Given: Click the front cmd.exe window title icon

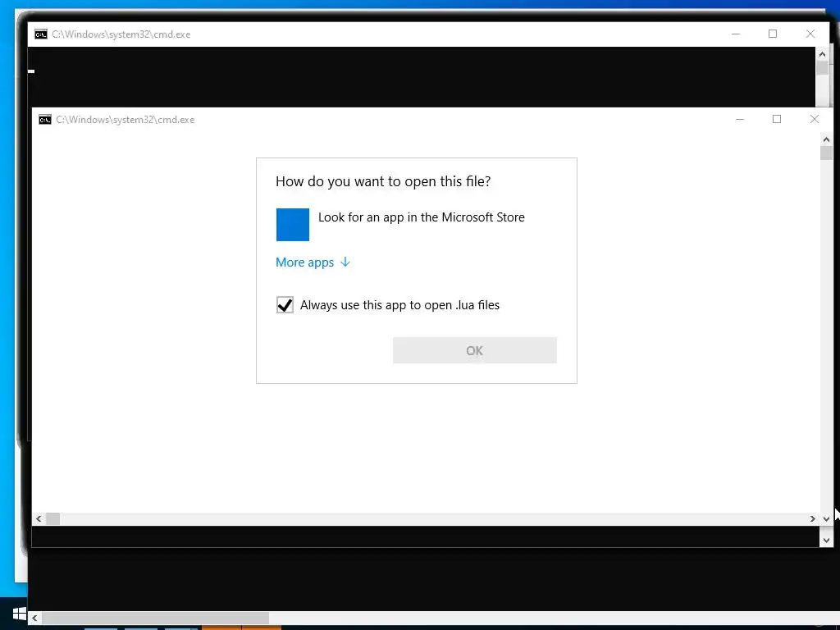Looking at the screenshot, I should pyautogui.click(x=45, y=120).
